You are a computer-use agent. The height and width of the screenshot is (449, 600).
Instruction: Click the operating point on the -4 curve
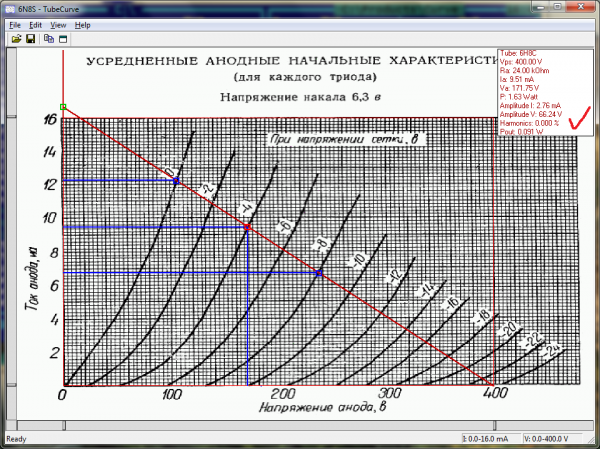click(x=247, y=226)
